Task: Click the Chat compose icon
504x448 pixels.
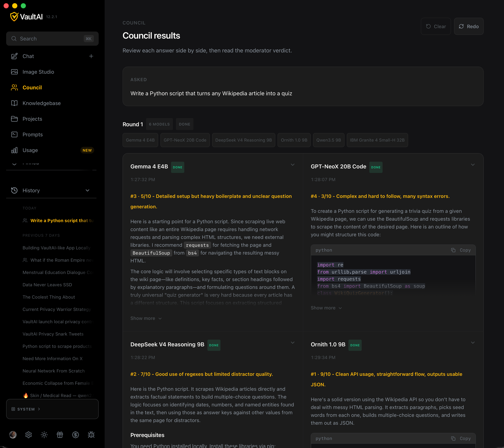Action: pos(14,56)
